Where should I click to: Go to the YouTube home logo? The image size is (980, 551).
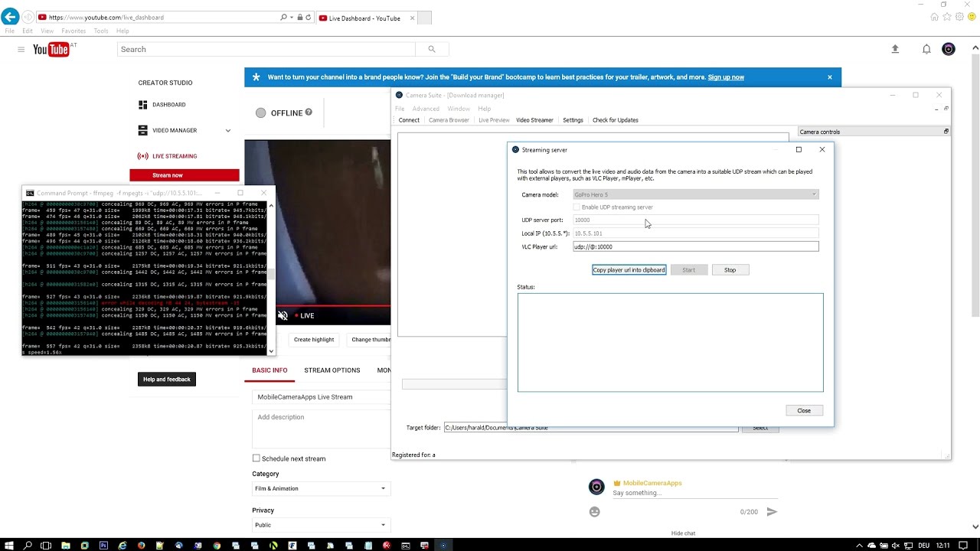51,50
